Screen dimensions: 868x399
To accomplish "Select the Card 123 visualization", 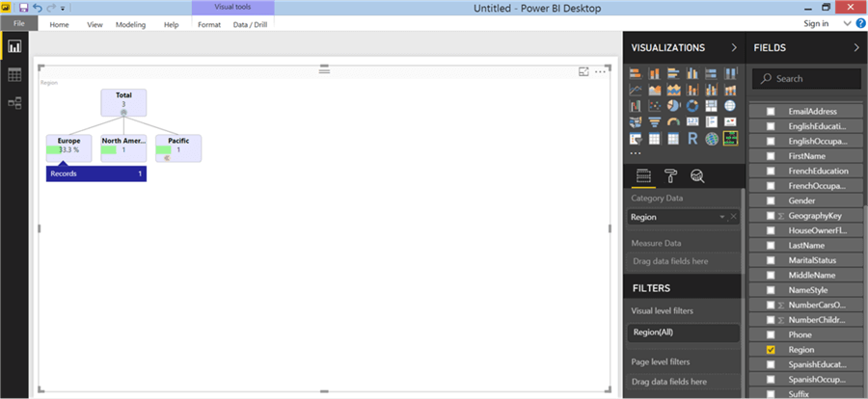I will (692, 121).
